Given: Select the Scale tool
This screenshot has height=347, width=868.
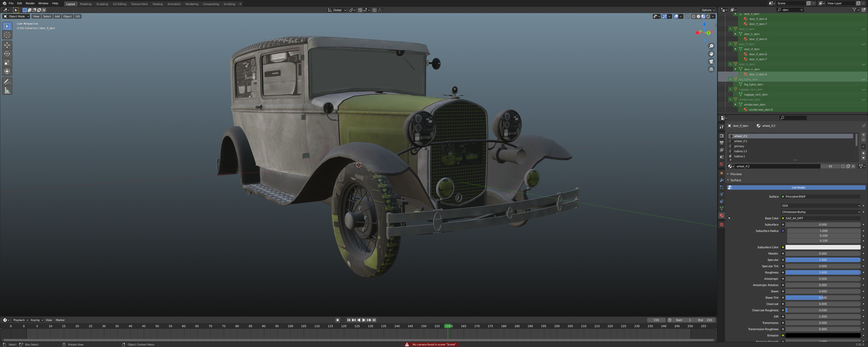Looking at the screenshot, I should click(x=7, y=62).
